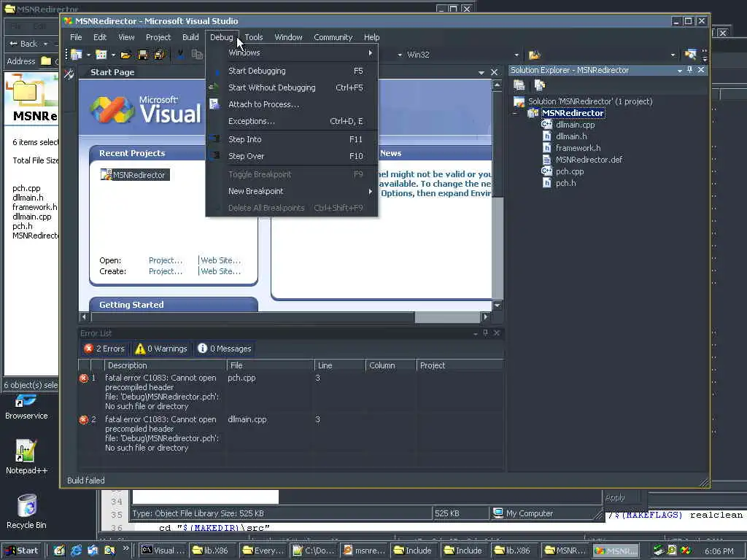747x560 pixels.
Task: Toggle the 0 Warnings filter button
Action: pos(161,349)
